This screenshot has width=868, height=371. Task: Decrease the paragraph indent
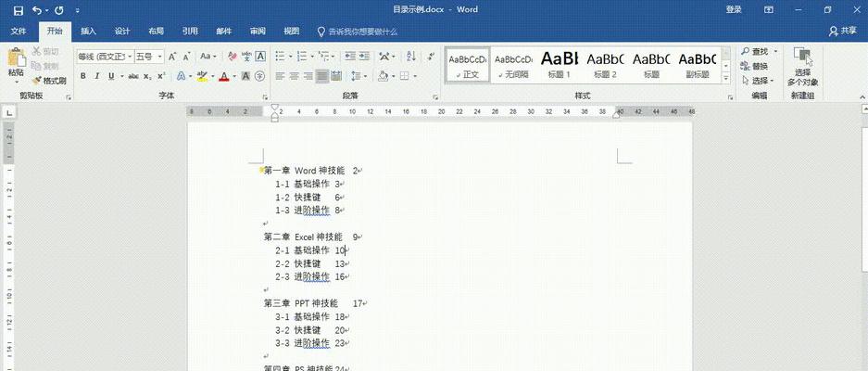350,57
